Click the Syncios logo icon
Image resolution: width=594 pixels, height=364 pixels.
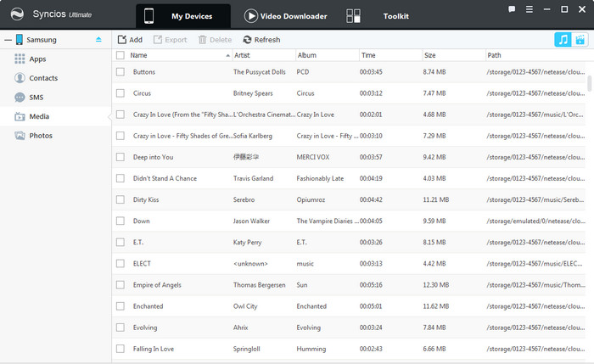(x=17, y=14)
